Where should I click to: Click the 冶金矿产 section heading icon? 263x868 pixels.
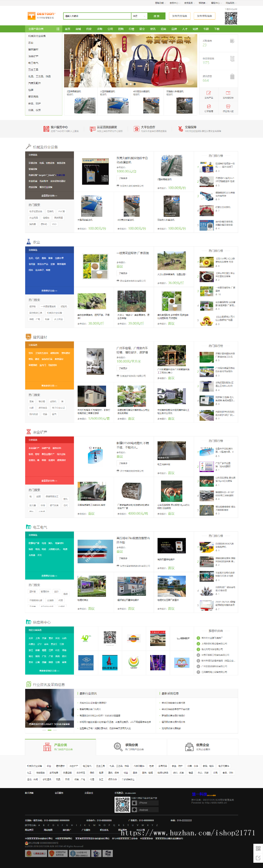28,432
